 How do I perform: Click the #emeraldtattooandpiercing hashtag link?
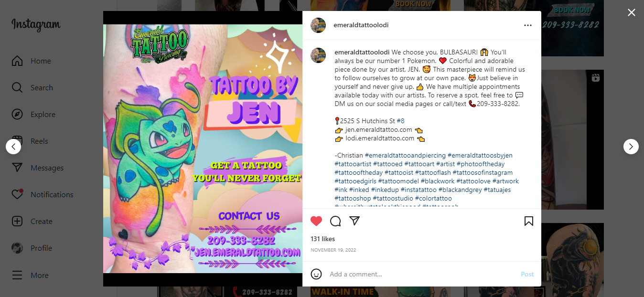click(405, 156)
